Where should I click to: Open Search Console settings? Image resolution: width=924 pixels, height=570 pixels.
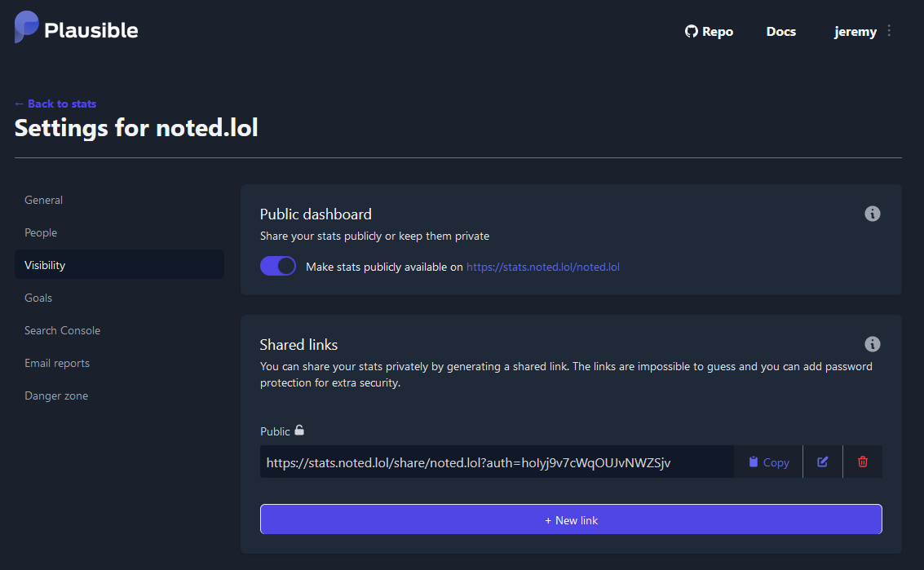coord(62,330)
